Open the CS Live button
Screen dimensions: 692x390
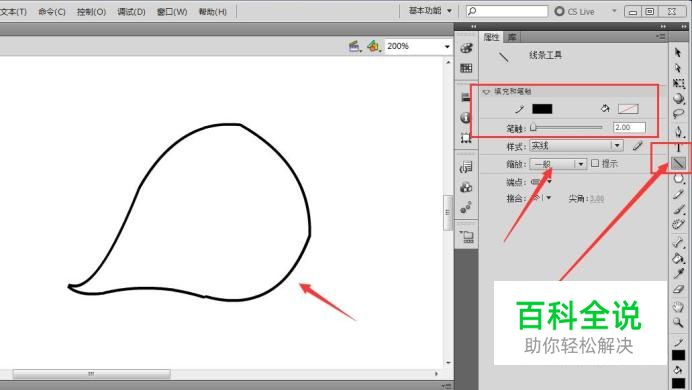pyautogui.click(x=575, y=11)
